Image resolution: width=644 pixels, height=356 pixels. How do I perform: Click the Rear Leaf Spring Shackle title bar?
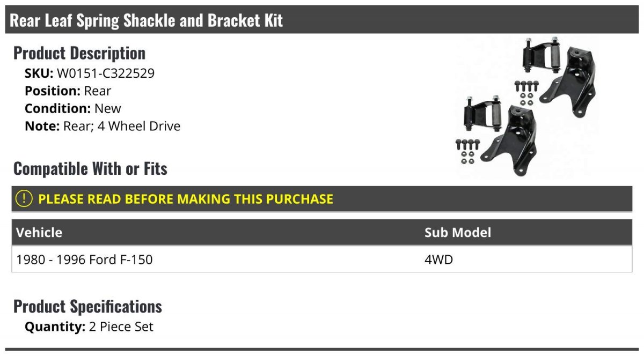click(x=322, y=20)
